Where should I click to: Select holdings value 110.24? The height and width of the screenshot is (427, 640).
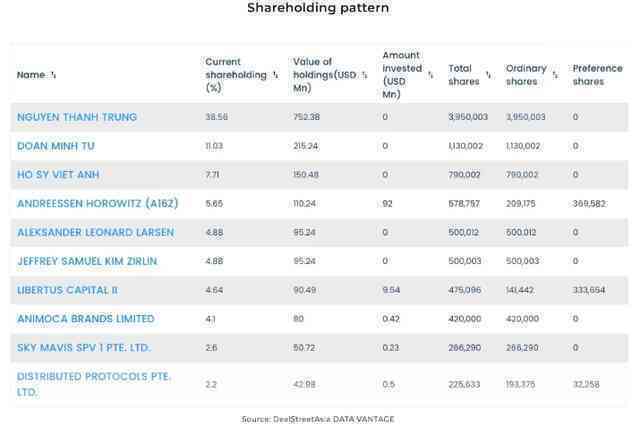(x=304, y=204)
